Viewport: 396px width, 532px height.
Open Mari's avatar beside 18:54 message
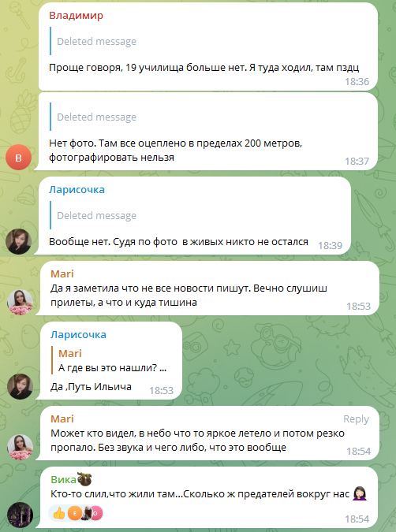point(20,447)
